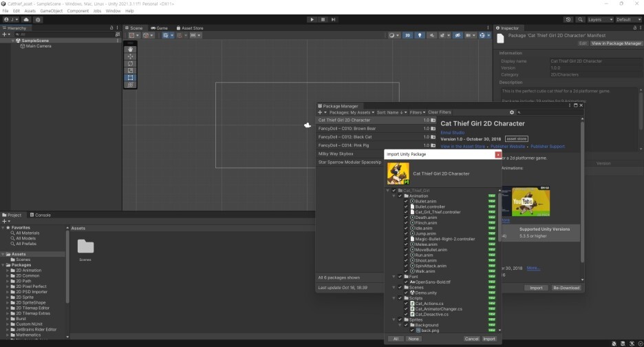Open Package Manager settings gear
Screen dimensions: 644x347
(512, 112)
